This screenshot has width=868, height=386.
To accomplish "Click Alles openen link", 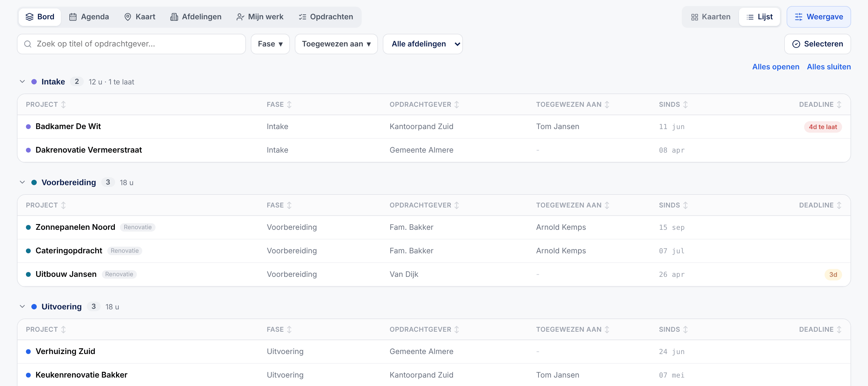I will pos(776,67).
